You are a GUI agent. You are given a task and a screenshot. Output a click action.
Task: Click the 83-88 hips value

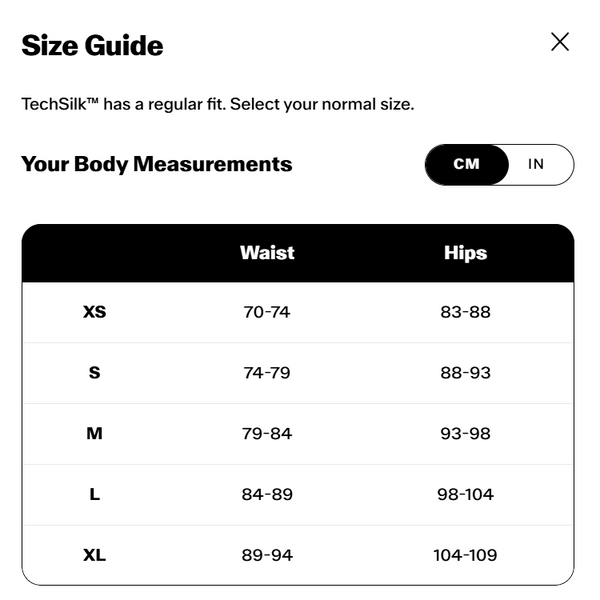click(x=465, y=312)
